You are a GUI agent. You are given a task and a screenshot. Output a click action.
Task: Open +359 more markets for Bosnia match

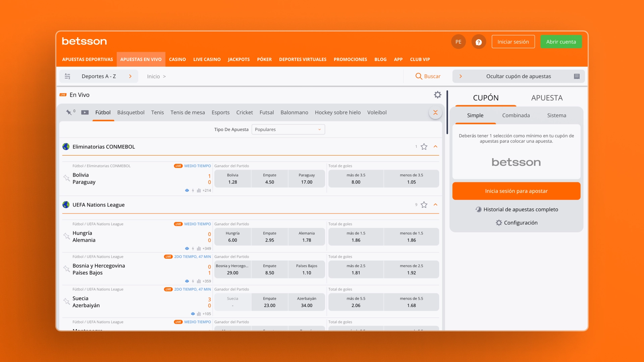pyautogui.click(x=207, y=281)
